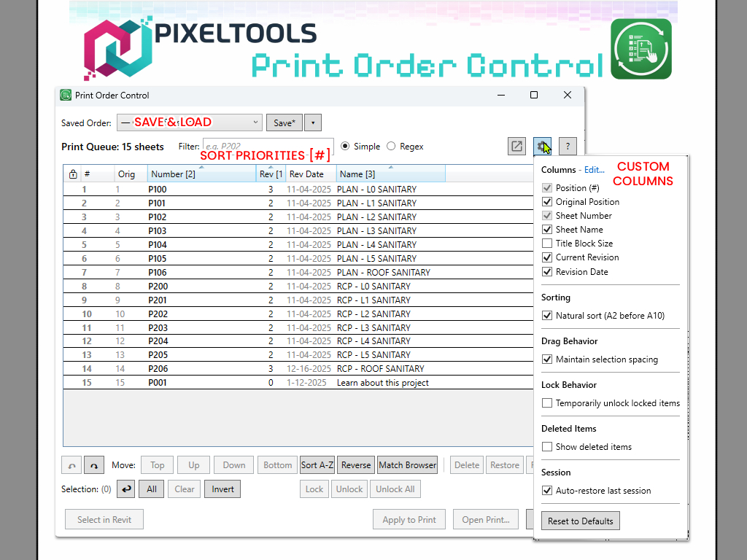
Task: Click the redo arrow icon
Action: [x=93, y=465]
